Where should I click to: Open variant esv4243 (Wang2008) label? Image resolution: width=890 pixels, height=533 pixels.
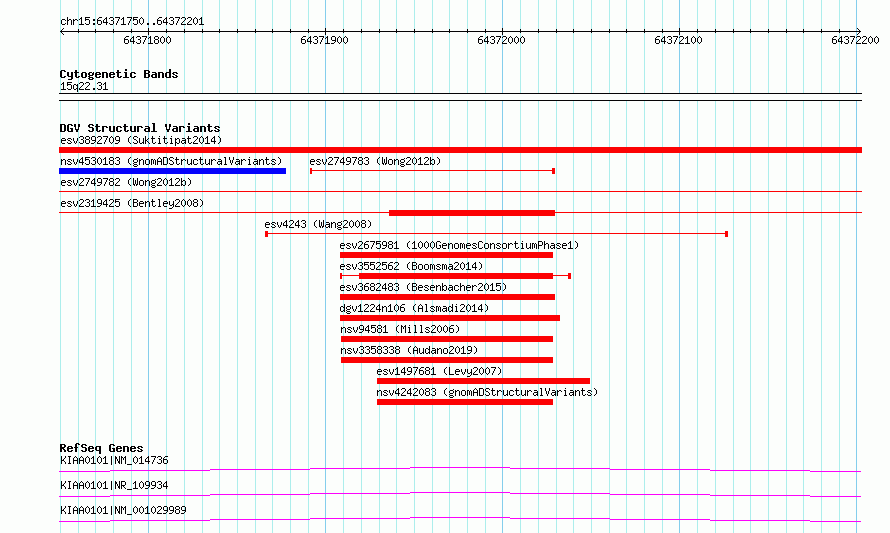[318, 224]
